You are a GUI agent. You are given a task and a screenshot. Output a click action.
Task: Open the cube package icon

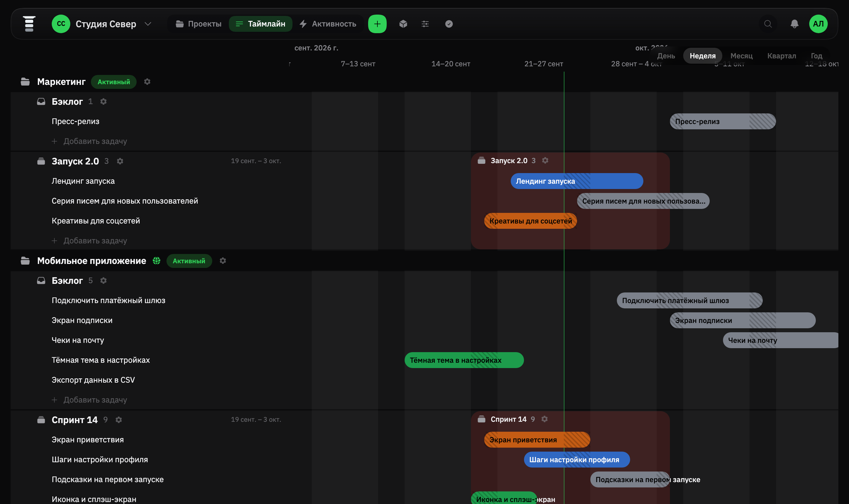403,24
